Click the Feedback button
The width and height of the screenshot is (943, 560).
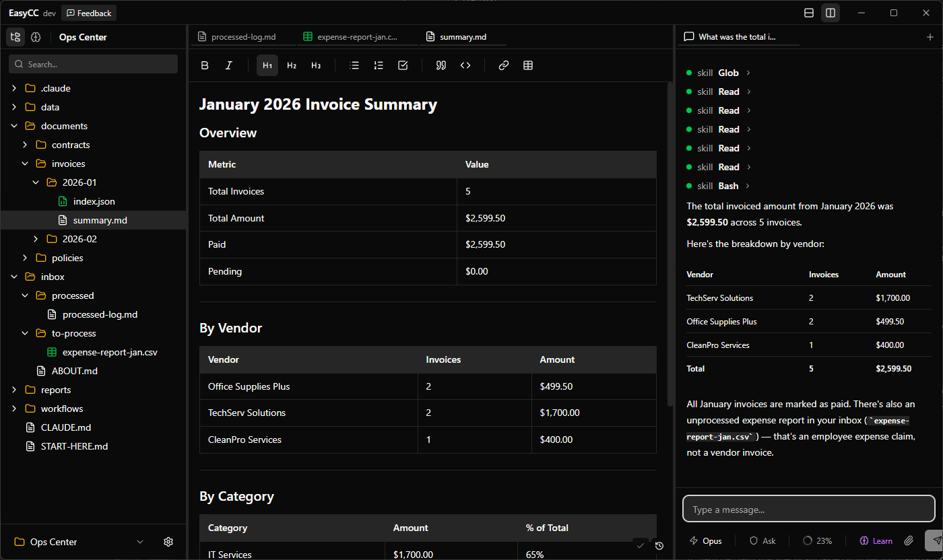coord(88,12)
